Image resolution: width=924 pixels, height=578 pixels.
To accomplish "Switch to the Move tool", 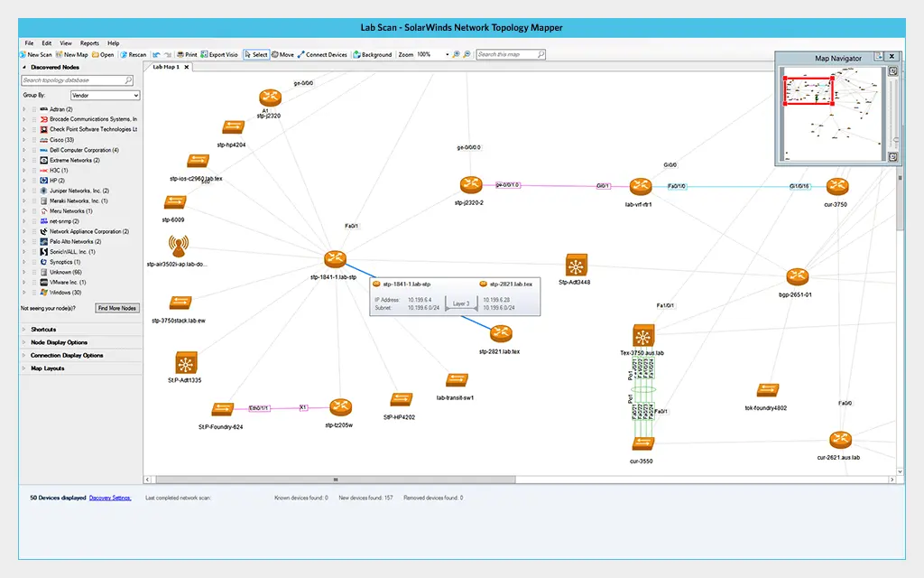I will 282,53.
